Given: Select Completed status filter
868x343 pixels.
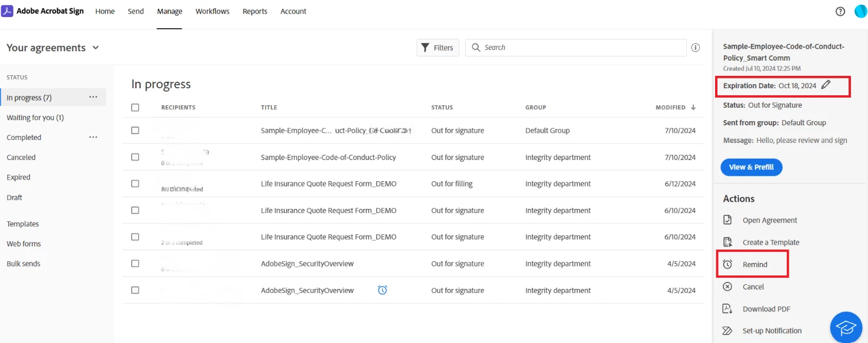Looking at the screenshot, I should pos(24,137).
